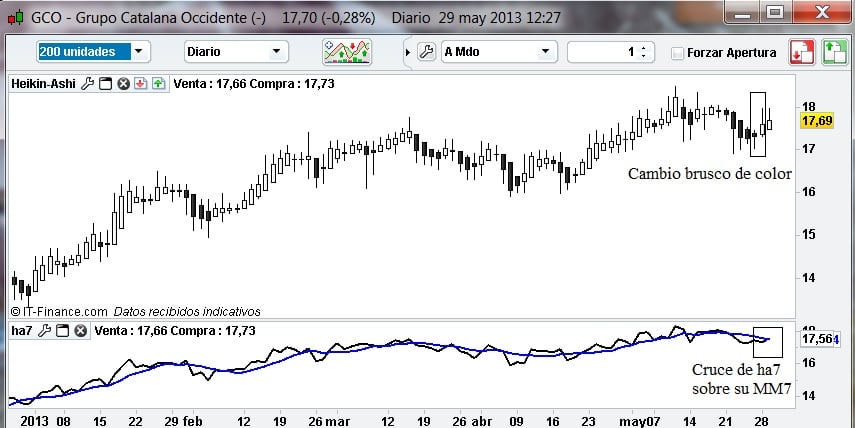The image size is (855, 428).
Task: Close the chart window with red X
Action: 822,11
